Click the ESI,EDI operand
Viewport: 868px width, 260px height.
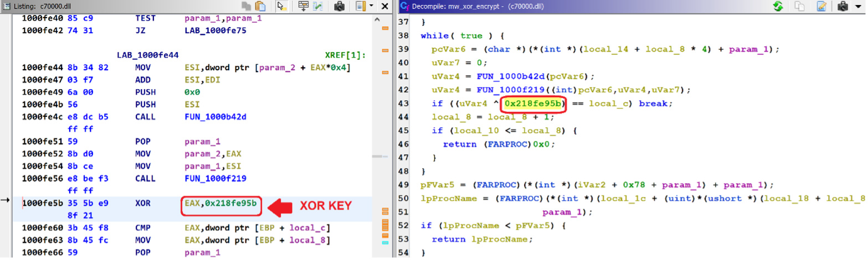point(203,80)
